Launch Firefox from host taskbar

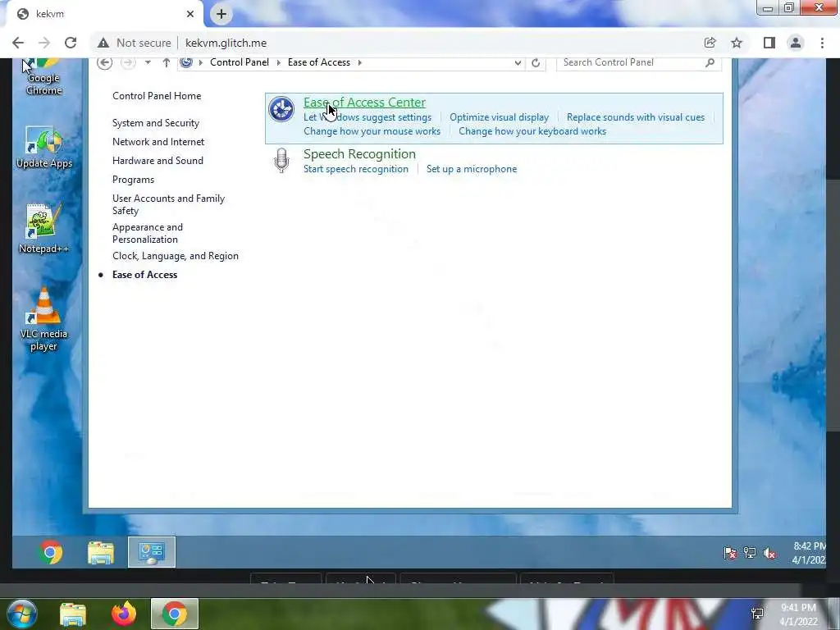coord(124,614)
